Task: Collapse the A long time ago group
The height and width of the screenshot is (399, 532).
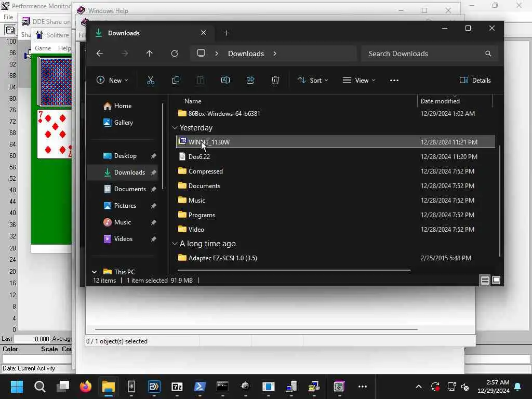Action: coord(175,244)
